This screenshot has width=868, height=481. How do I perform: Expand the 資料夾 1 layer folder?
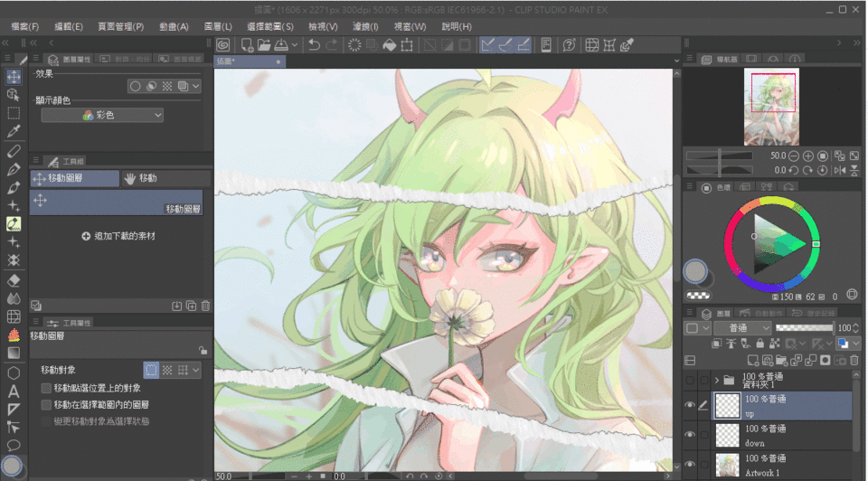[717, 381]
